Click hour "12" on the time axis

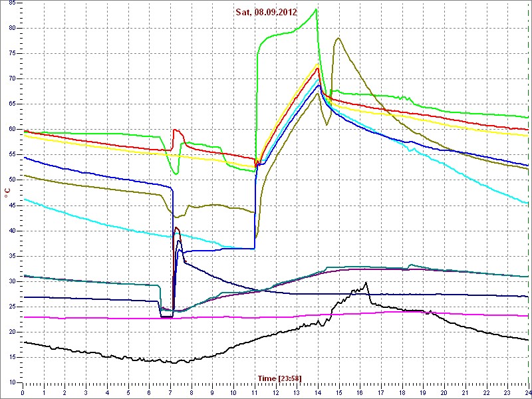pos(275,392)
